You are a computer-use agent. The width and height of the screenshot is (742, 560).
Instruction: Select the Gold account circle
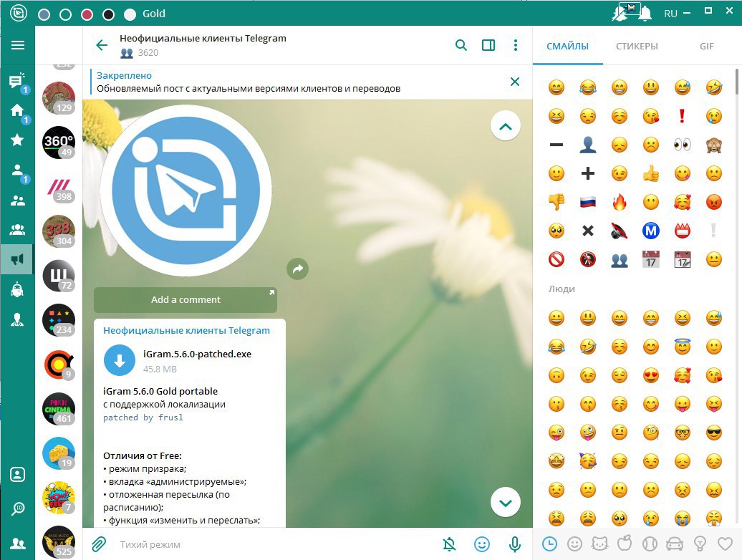[x=130, y=14]
